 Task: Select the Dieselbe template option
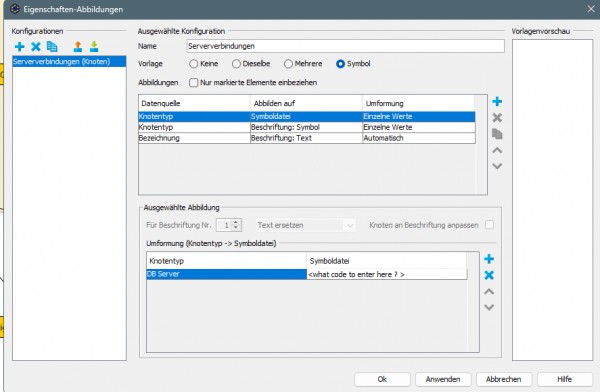pos(236,64)
